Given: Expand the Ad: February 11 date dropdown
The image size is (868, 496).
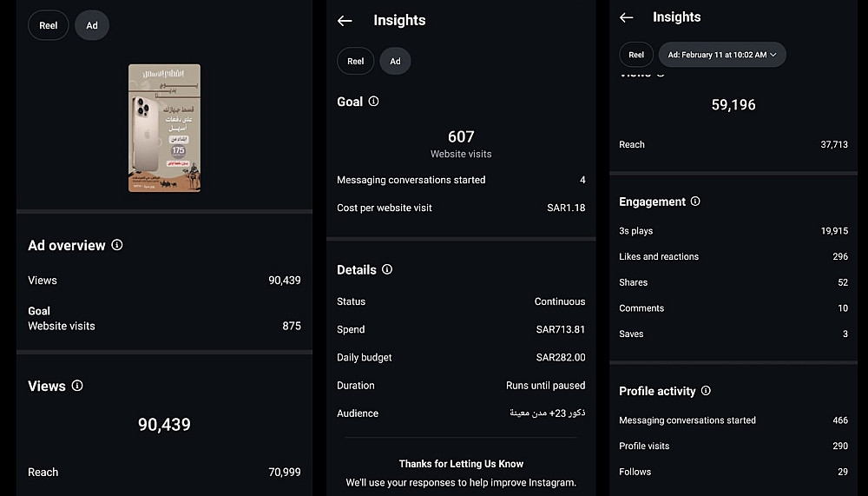Looking at the screenshot, I should (722, 55).
